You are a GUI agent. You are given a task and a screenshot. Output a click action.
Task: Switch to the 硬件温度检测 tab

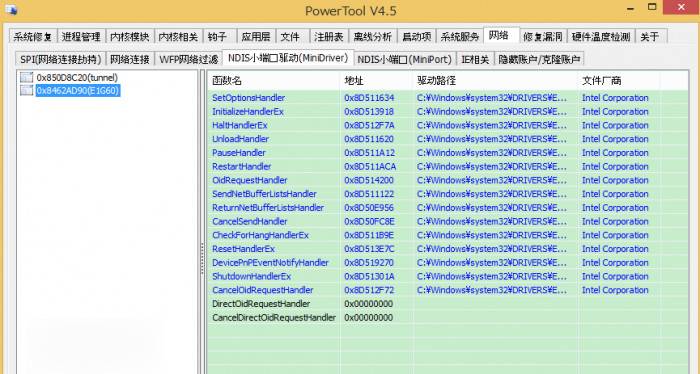click(601, 37)
